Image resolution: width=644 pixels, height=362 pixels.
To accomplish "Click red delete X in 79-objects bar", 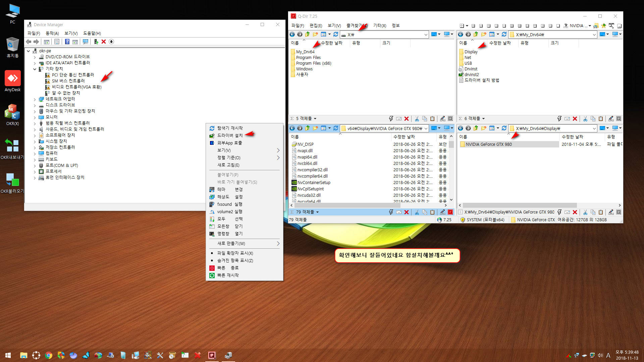I will pos(407,212).
